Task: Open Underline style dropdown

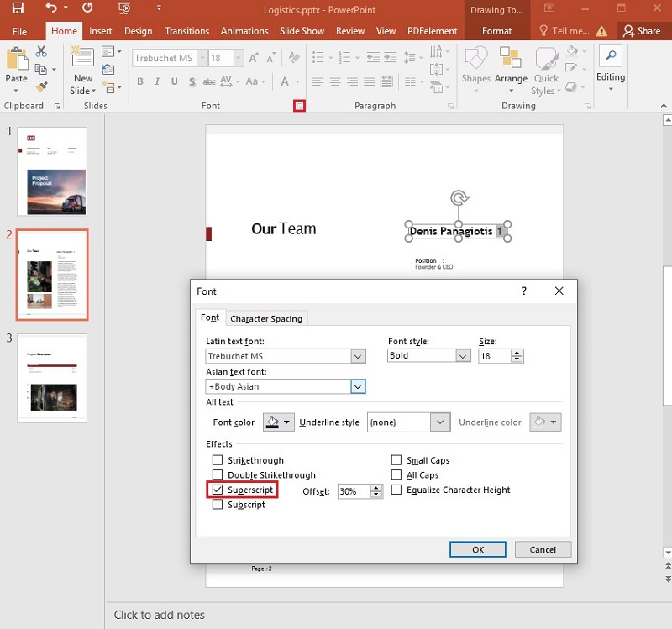Action: (440, 422)
